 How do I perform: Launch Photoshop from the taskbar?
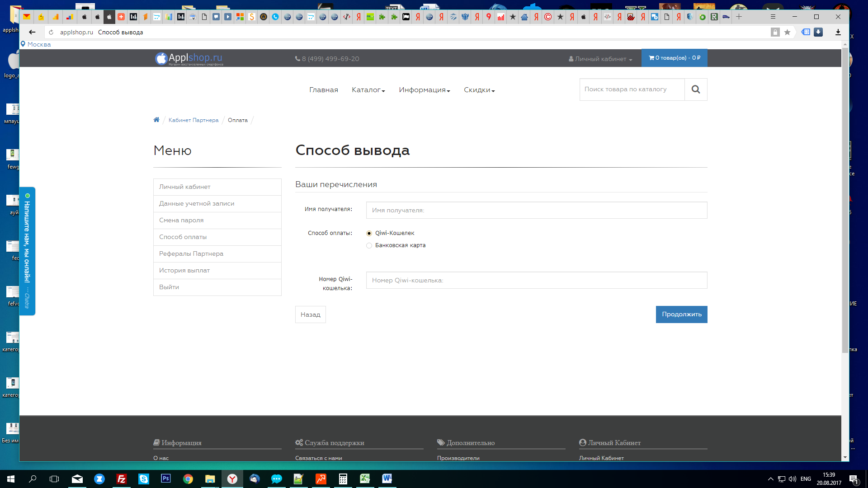point(166,479)
